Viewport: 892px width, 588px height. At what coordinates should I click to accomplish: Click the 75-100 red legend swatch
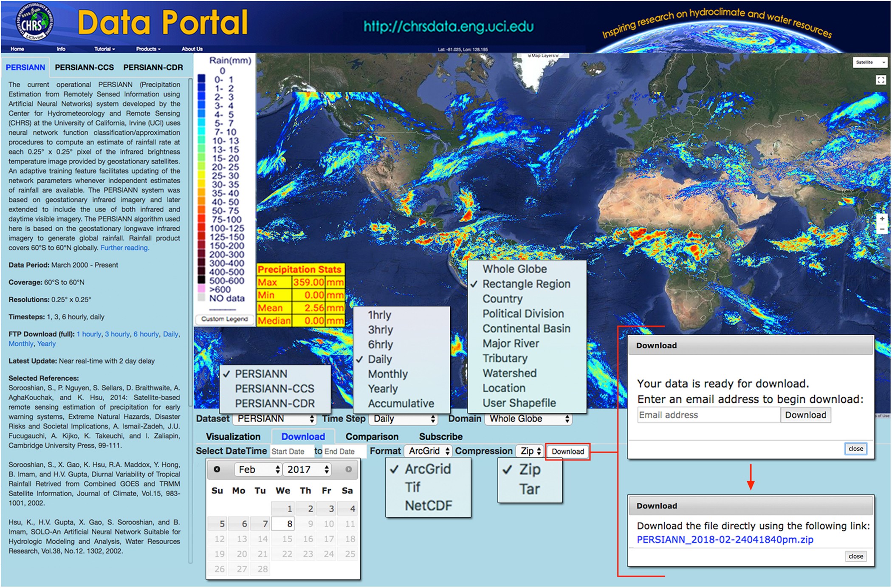[x=202, y=220]
